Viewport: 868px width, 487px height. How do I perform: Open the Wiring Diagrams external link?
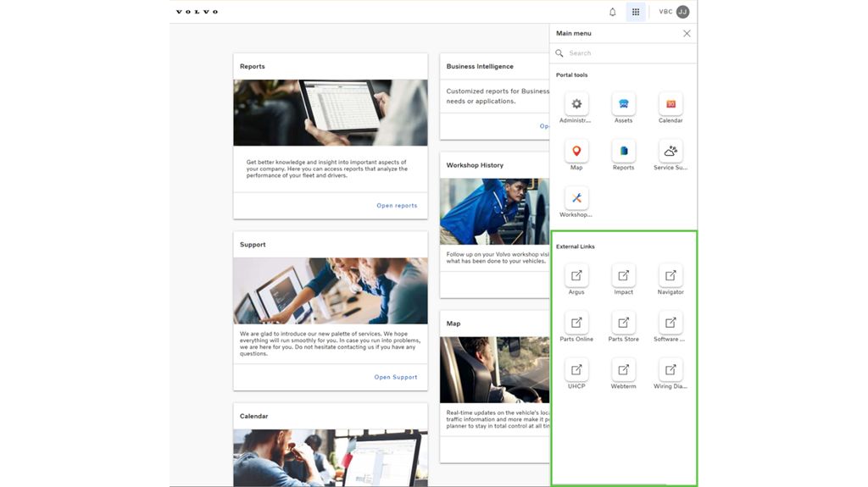pos(670,370)
